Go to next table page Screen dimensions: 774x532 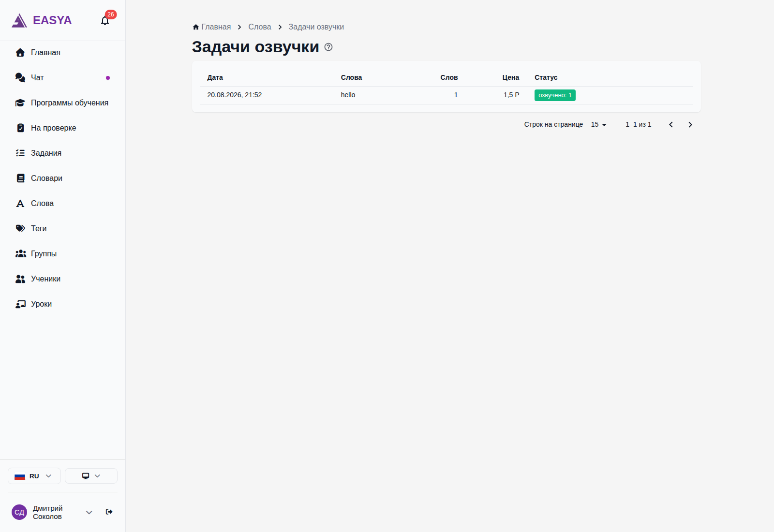690,125
